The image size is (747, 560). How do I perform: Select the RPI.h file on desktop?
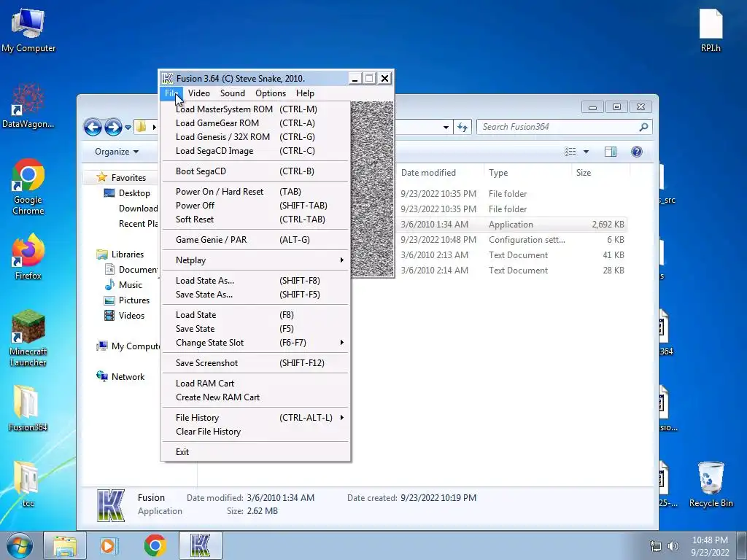click(x=711, y=31)
